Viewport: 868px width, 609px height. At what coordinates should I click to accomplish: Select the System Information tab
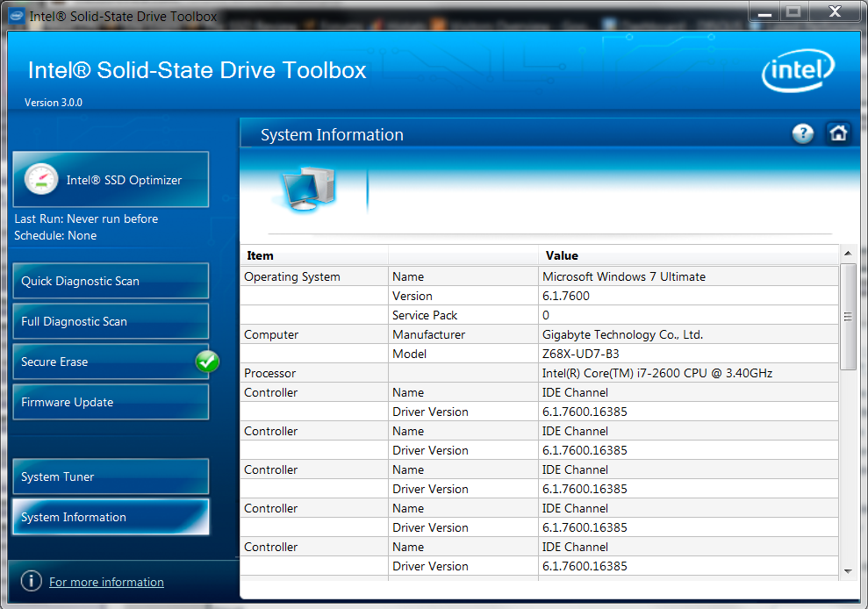[111, 517]
